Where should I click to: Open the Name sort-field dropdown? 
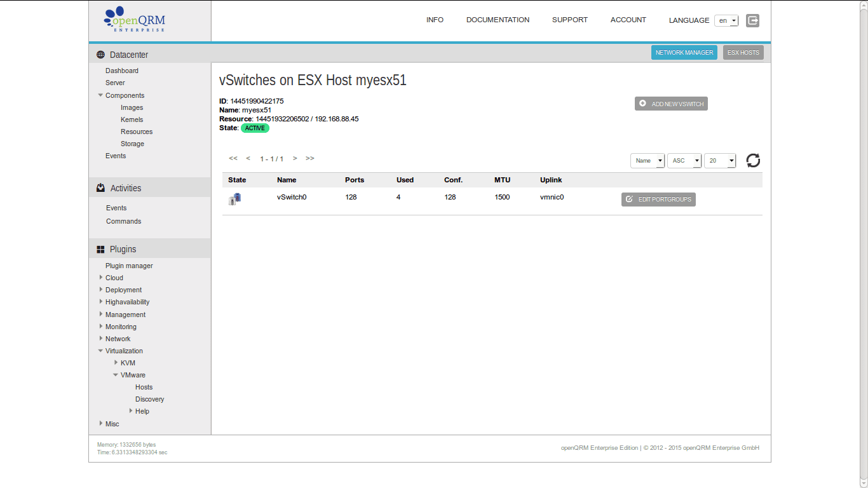tap(648, 161)
